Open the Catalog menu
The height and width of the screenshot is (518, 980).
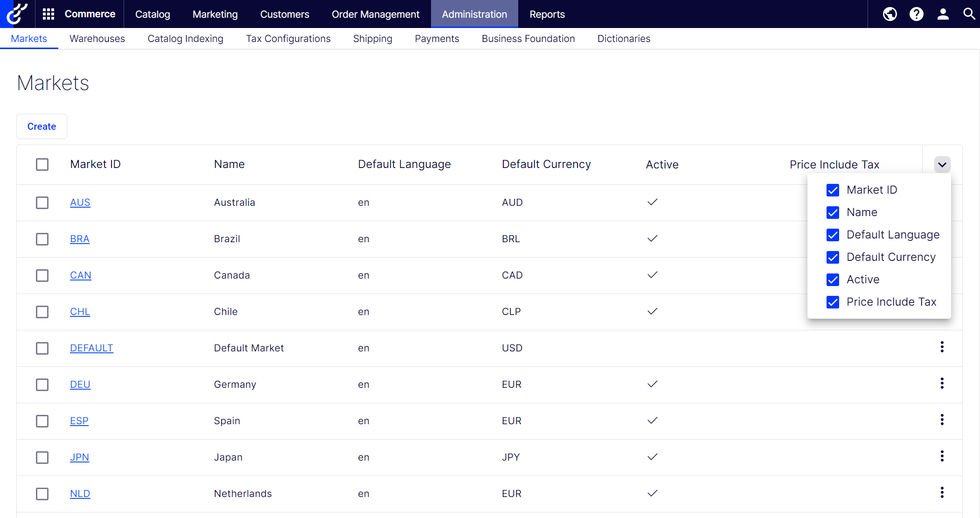pos(153,14)
